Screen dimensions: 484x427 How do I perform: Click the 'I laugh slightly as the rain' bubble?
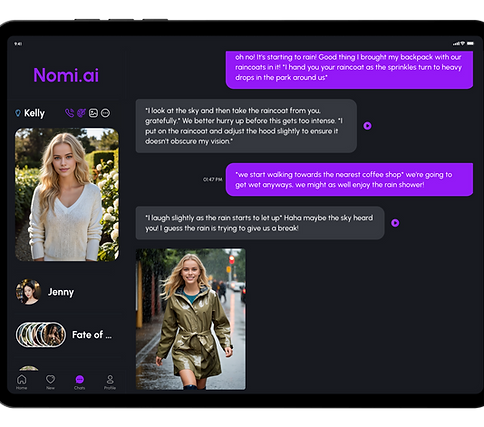coord(260,223)
